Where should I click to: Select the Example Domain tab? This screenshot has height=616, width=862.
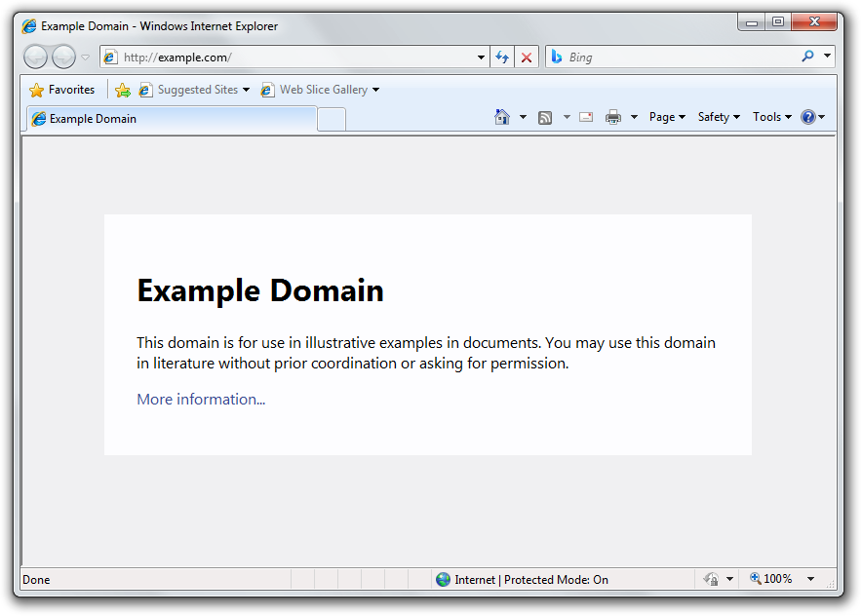point(171,119)
